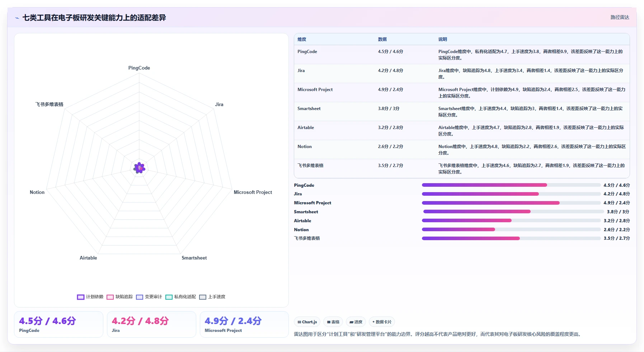Click the 飞书多维表格 axis label on the radar
Screen dimensions: 644x352
click(x=49, y=104)
